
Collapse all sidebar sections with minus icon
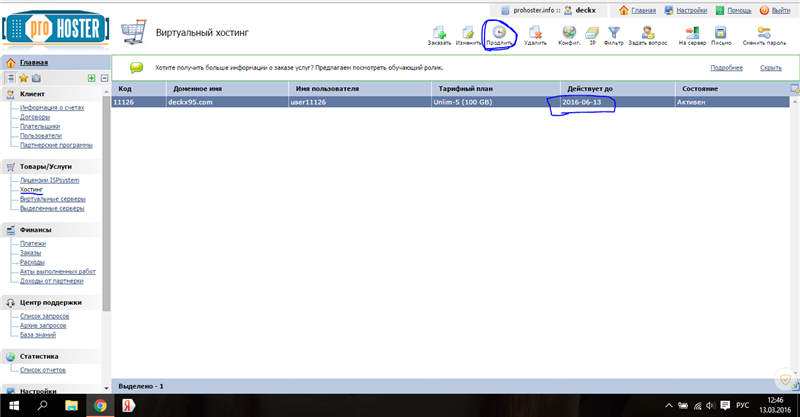pos(104,78)
